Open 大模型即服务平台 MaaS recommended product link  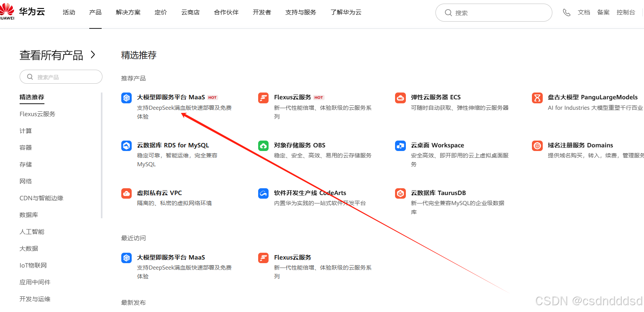(171, 97)
